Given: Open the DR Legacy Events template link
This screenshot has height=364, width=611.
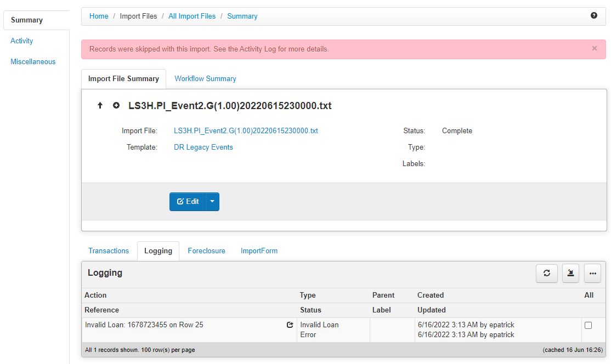Looking at the screenshot, I should pyautogui.click(x=203, y=147).
